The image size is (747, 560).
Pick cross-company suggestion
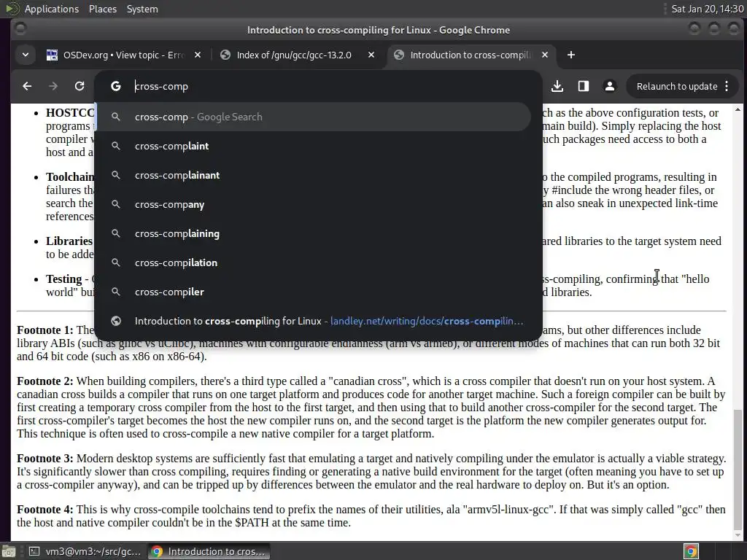click(314, 204)
